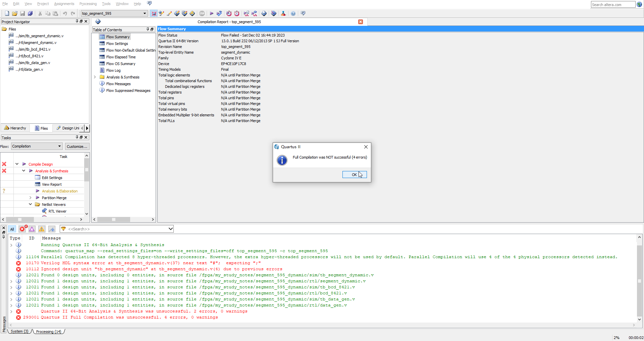Collapse the Netlist Viewers task folder

point(30,205)
